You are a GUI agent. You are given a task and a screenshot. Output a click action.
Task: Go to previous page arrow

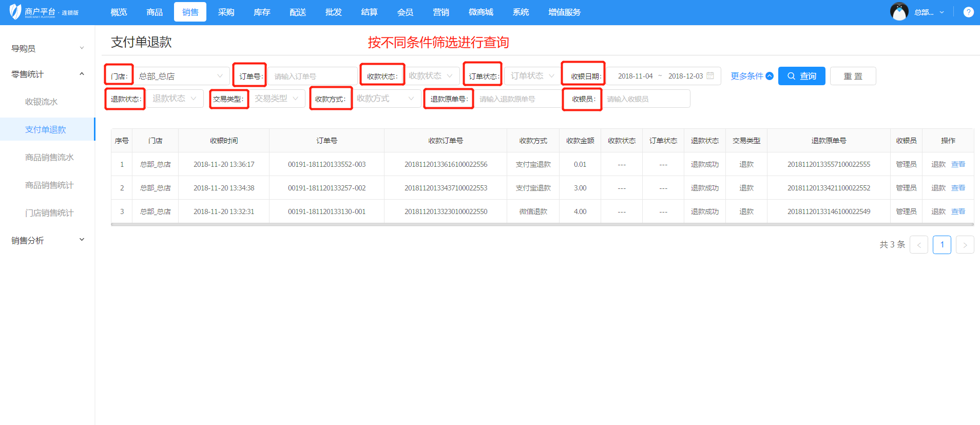tap(918, 245)
